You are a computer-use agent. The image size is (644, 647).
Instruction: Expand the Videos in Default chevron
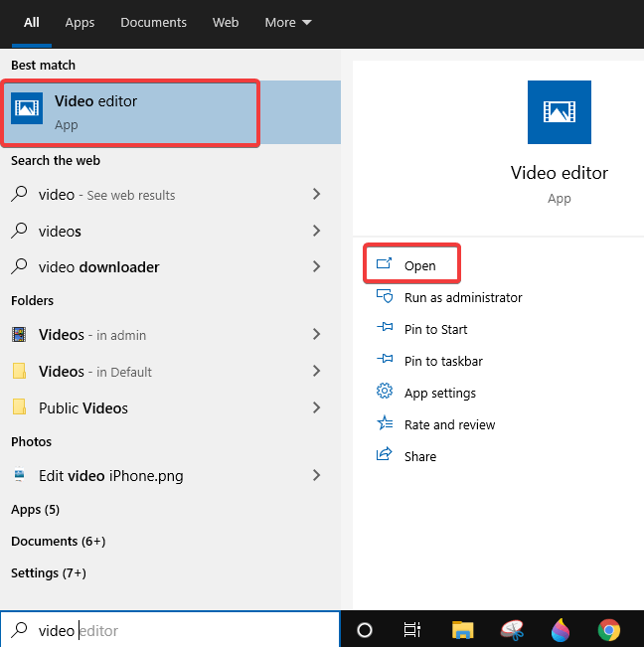[x=316, y=371]
